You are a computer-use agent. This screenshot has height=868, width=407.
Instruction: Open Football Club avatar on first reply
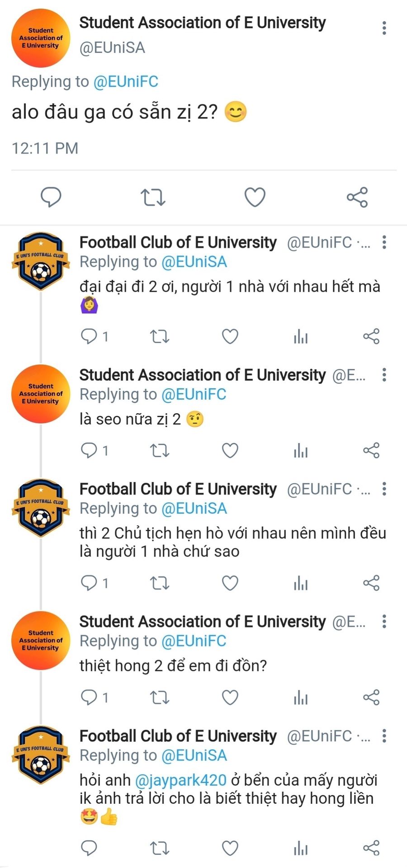[x=41, y=262]
